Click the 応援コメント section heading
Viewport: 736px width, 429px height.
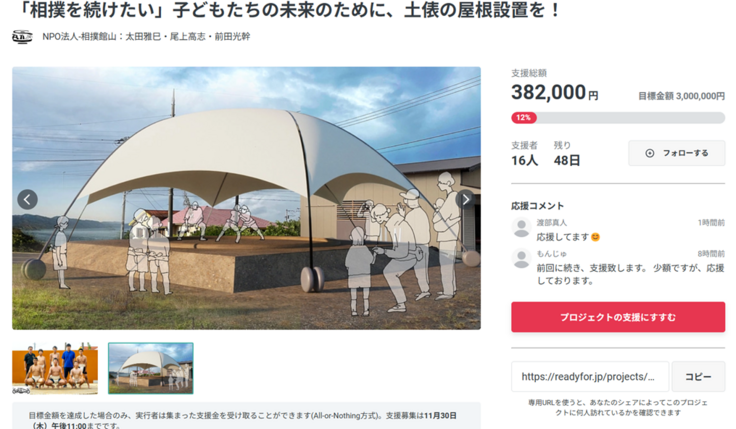coord(537,206)
